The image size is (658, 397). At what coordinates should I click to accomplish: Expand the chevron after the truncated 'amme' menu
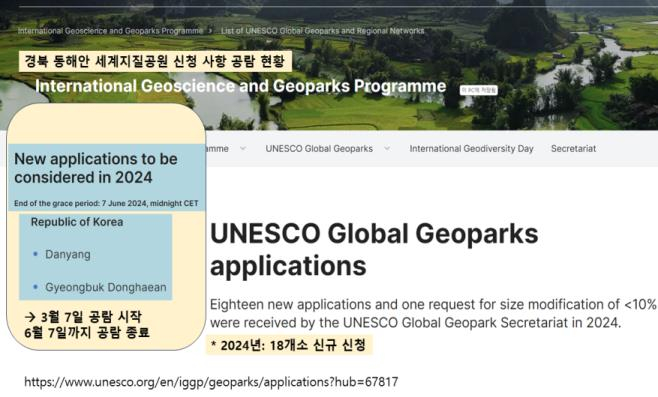click(243, 149)
